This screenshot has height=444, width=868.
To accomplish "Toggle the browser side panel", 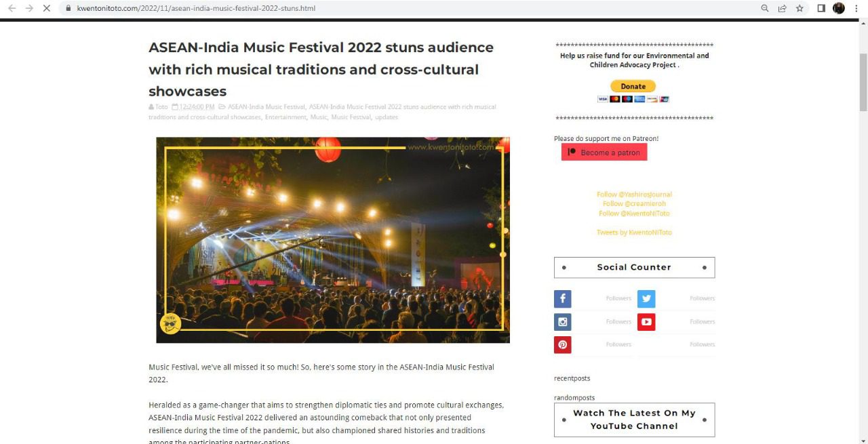I will (821, 8).
